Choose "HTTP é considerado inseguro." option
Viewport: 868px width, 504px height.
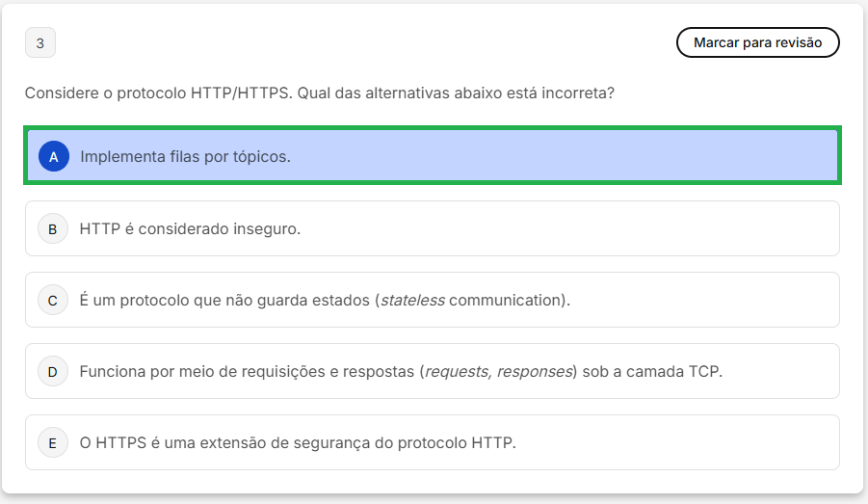tap(191, 229)
